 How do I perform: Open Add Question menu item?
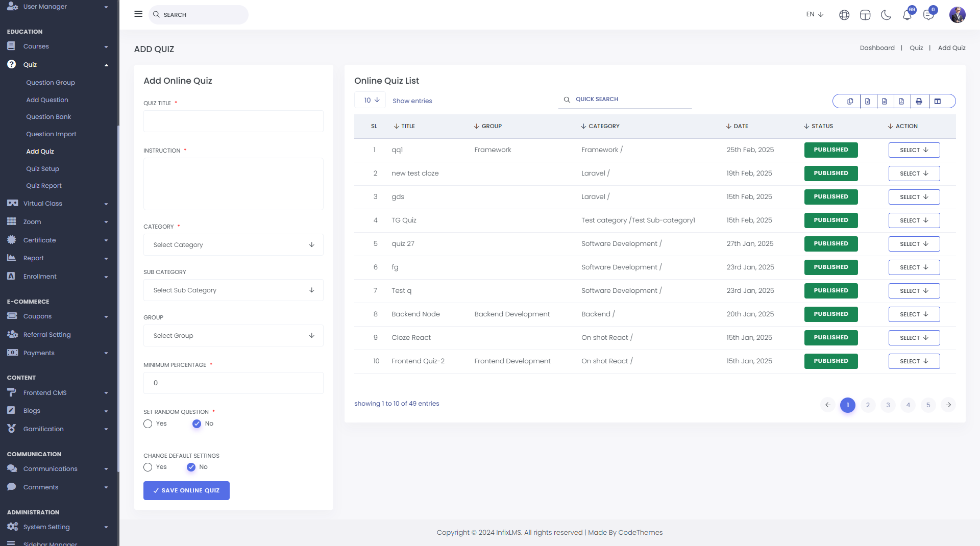click(x=47, y=100)
